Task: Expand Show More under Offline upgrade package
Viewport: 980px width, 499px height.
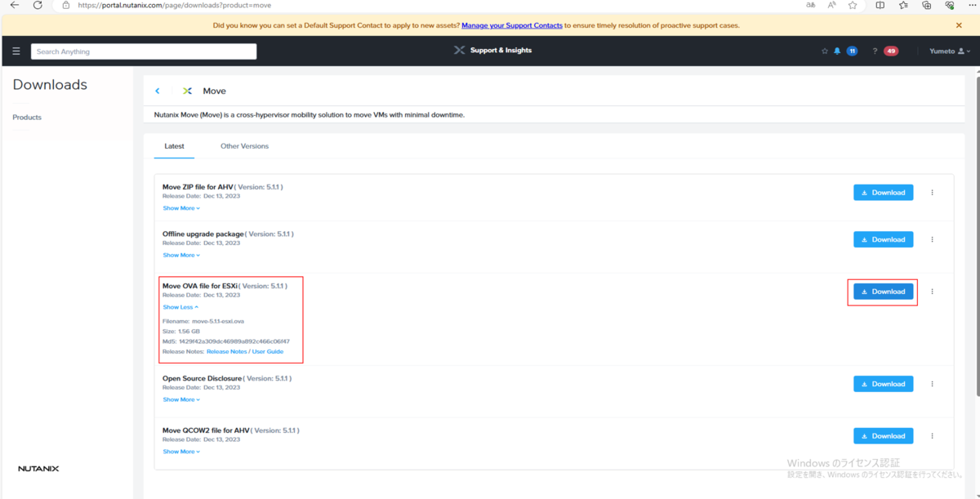Action: click(x=181, y=255)
